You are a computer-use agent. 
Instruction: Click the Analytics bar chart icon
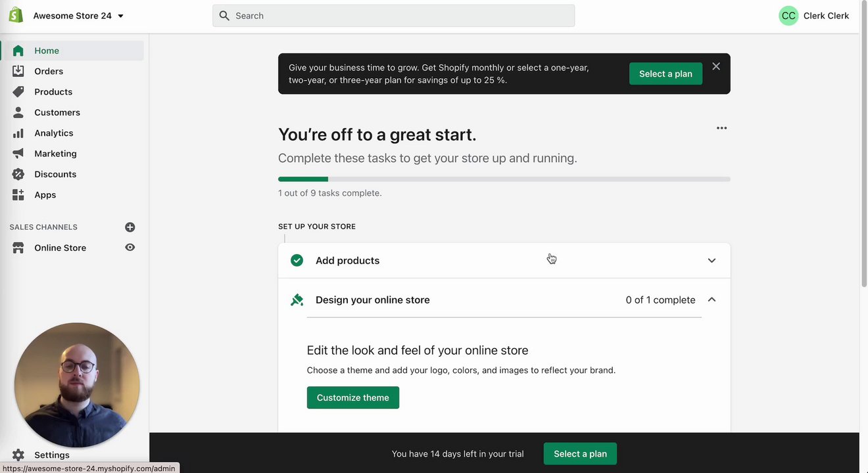pyautogui.click(x=18, y=133)
